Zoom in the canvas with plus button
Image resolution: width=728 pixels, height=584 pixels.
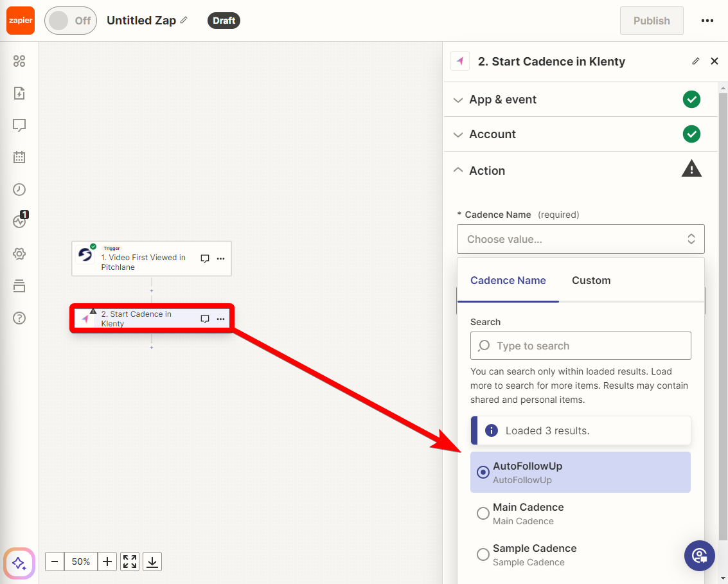(x=107, y=562)
